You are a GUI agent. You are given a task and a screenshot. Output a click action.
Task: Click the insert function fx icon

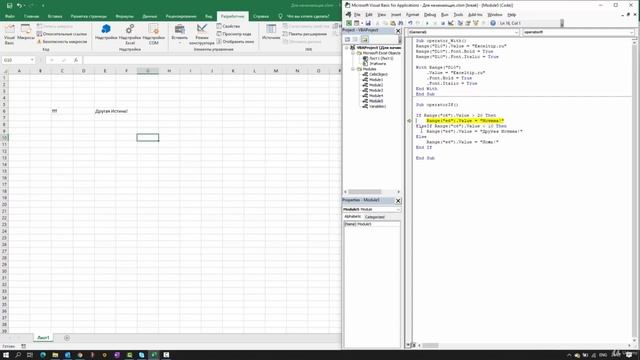pos(76,60)
